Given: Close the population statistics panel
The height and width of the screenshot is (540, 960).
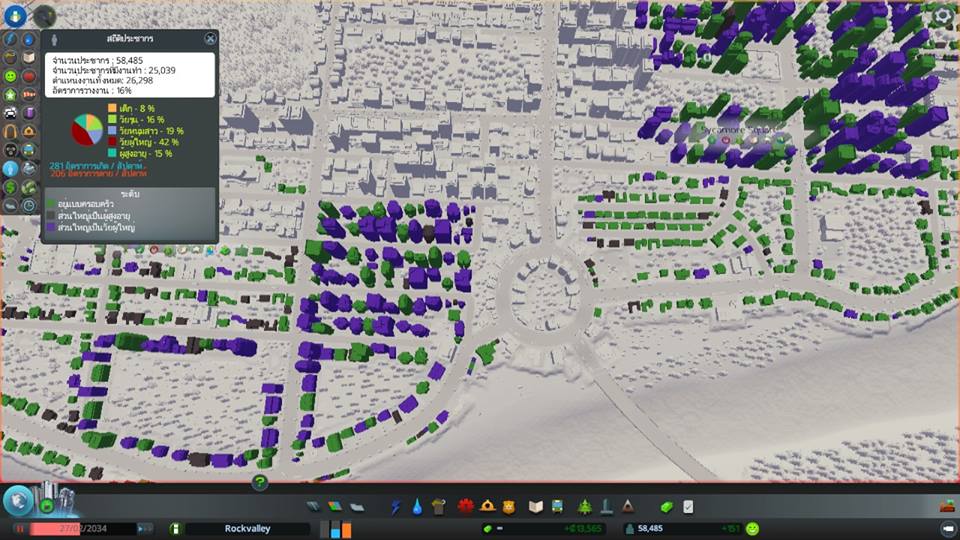Looking at the screenshot, I should point(210,39).
